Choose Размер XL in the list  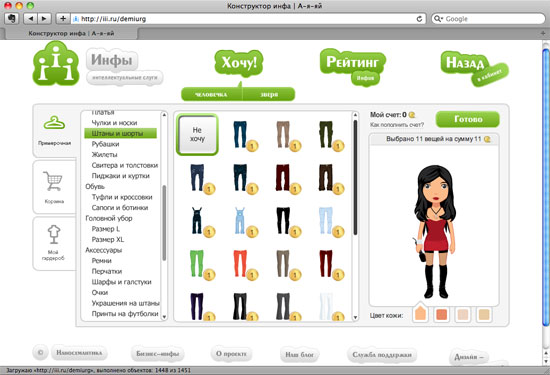coord(108,240)
